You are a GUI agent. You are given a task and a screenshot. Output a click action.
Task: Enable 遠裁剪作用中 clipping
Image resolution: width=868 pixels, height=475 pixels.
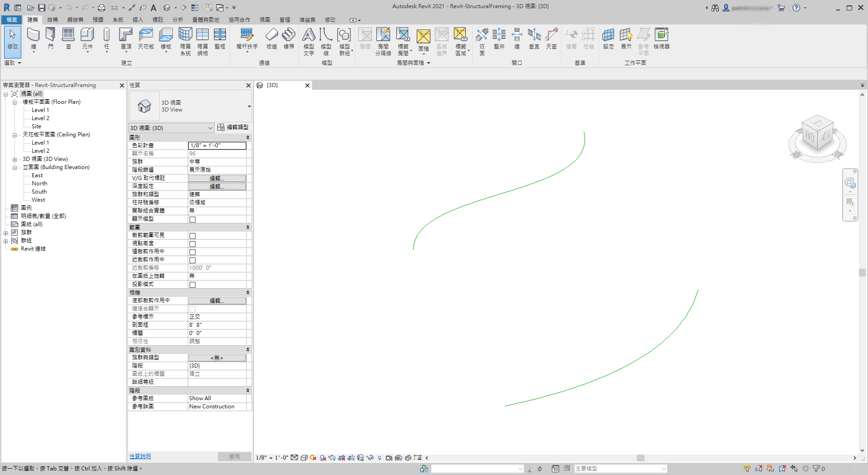pos(192,252)
